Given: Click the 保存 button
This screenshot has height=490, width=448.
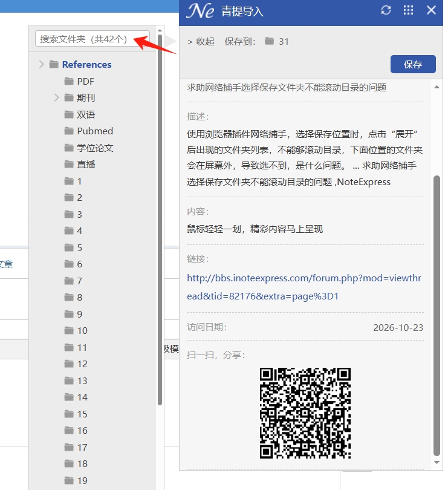Looking at the screenshot, I should [413, 64].
